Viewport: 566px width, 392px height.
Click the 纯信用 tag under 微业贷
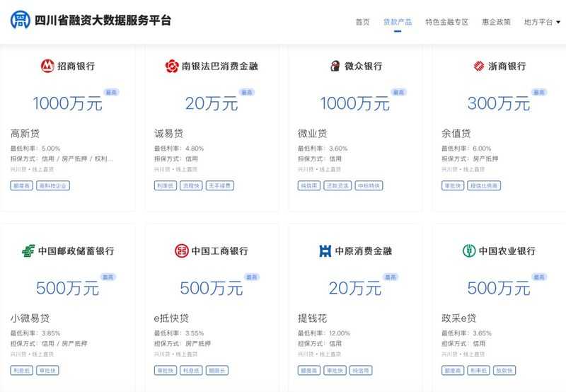pyautogui.click(x=308, y=185)
